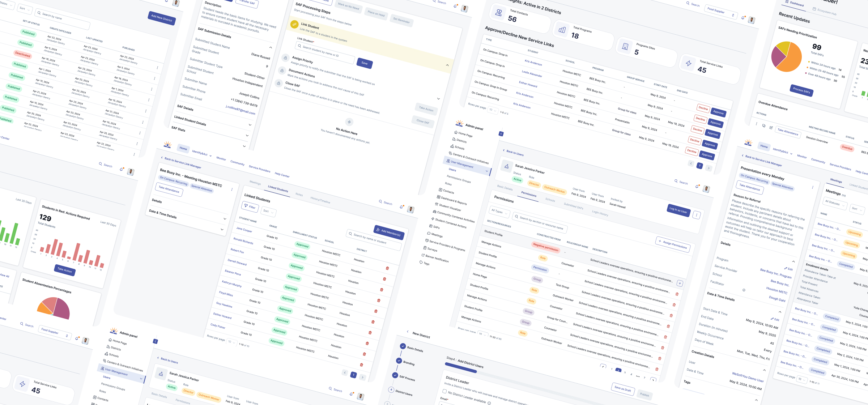Open three-dot icon in Overdue Attendance actions

tap(756, 124)
